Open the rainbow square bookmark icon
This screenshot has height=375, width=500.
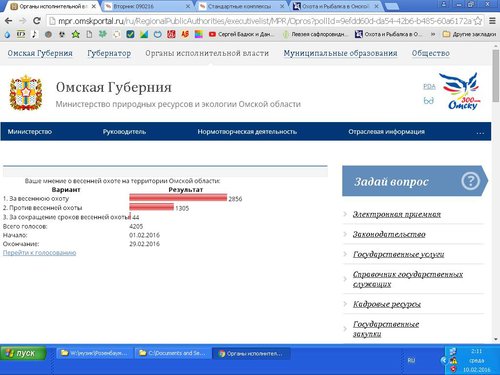coord(199,34)
